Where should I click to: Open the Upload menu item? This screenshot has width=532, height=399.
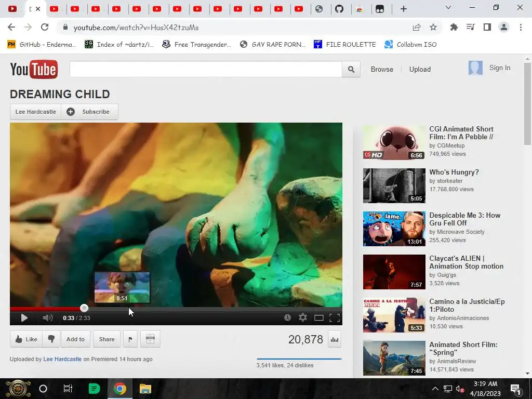pyautogui.click(x=420, y=69)
